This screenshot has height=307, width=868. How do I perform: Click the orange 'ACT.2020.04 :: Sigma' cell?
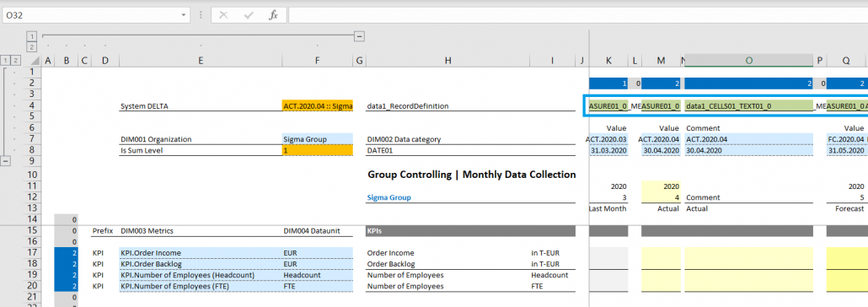[x=317, y=105]
